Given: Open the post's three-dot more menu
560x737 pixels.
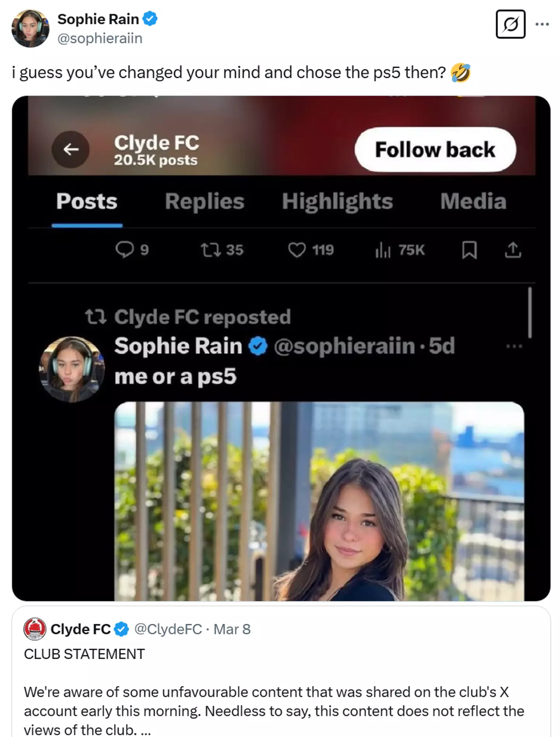Looking at the screenshot, I should click(542, 24).
